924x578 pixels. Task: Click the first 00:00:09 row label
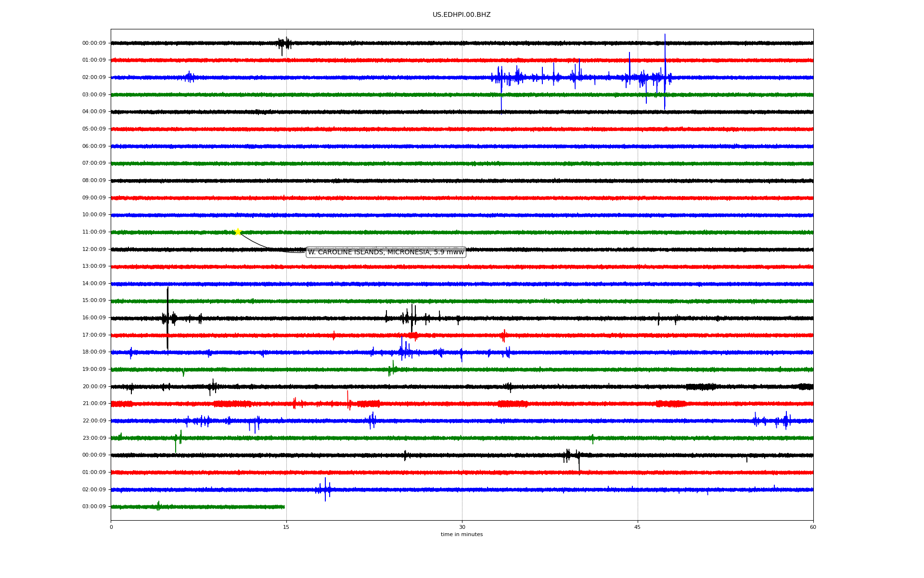point(94,43)
